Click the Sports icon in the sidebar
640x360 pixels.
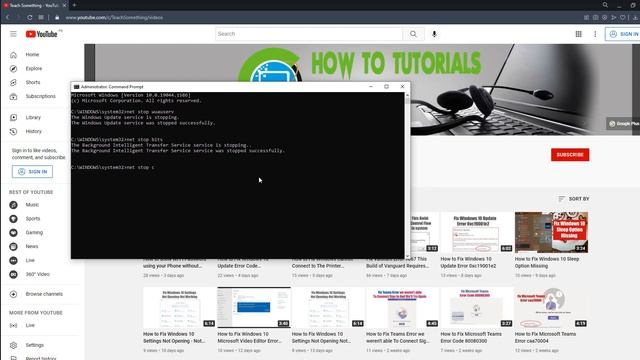point(13,219)
